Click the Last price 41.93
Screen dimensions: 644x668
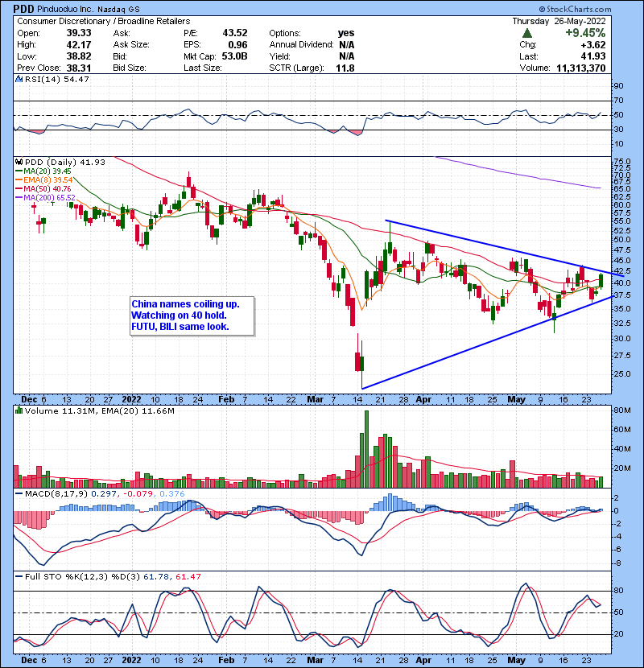point(592,56)
